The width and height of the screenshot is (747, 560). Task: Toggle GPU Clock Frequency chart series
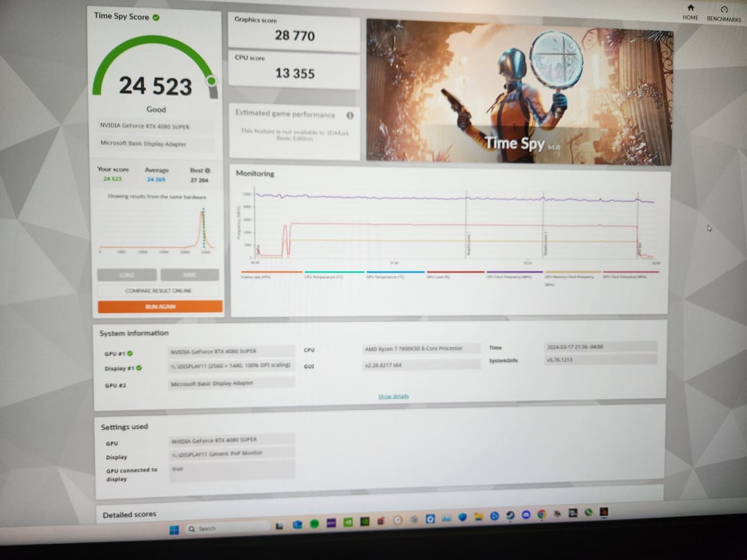pos(630,274)
